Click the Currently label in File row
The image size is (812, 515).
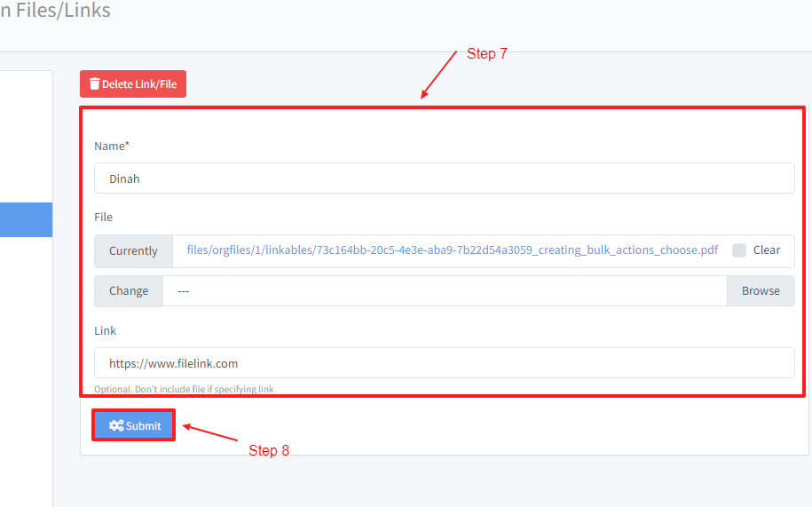point(133,251)
